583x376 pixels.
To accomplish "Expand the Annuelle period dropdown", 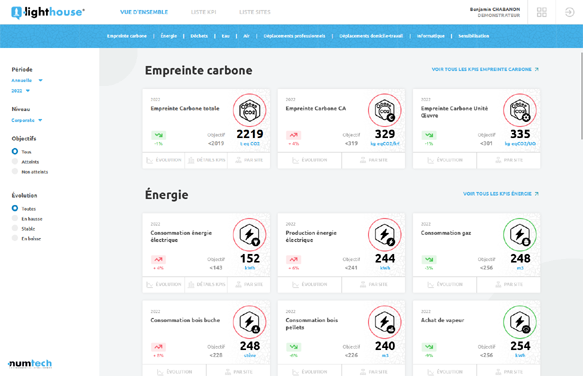I will (x=27, y=80).
